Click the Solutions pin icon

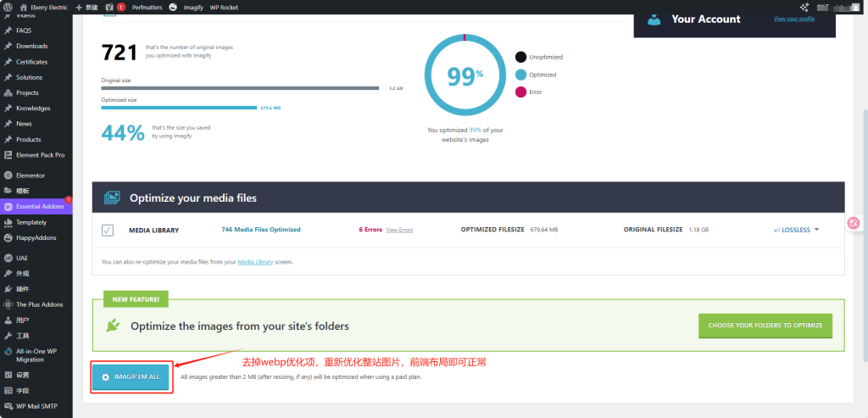pos(8,77)
